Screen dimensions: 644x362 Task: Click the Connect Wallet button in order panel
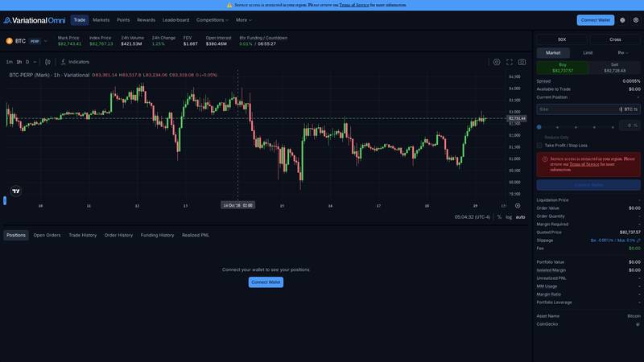[x=588, y=185]
